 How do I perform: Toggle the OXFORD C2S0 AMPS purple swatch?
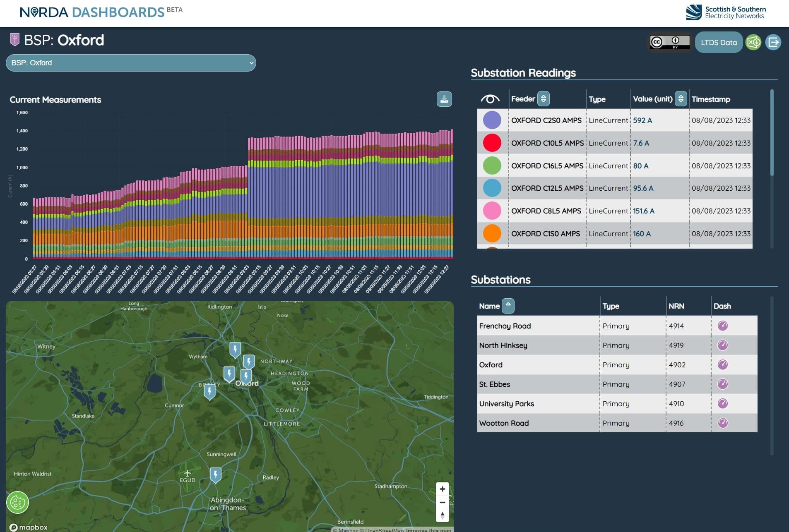tap(492, 120)
